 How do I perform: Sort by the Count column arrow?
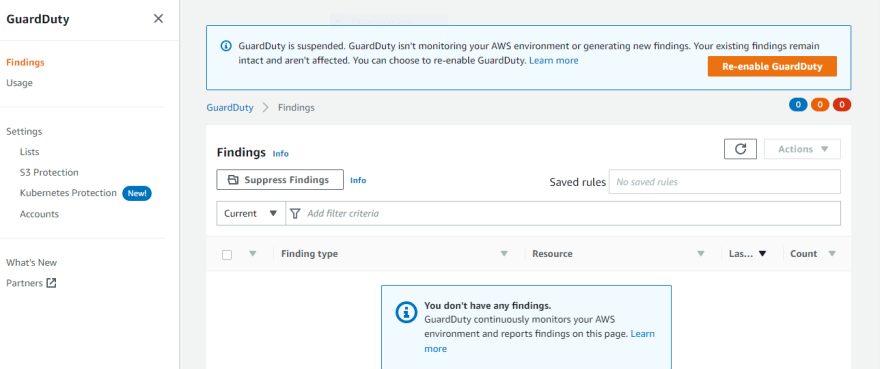pyautogui.click(x=832, y=254)
